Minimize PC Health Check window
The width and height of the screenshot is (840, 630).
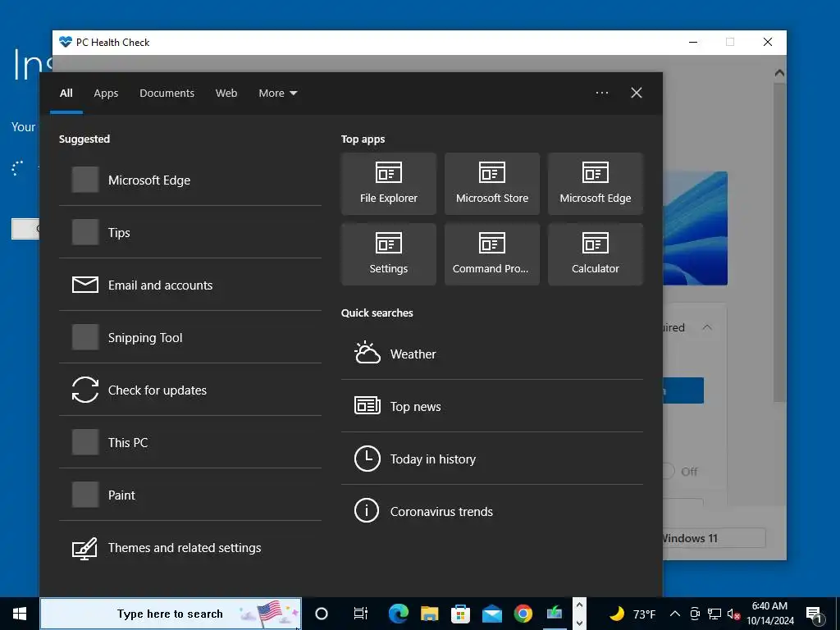[693, 43]
